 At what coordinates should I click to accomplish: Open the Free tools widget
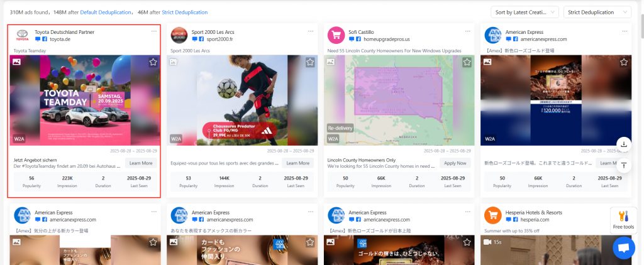tap(623, 220)
